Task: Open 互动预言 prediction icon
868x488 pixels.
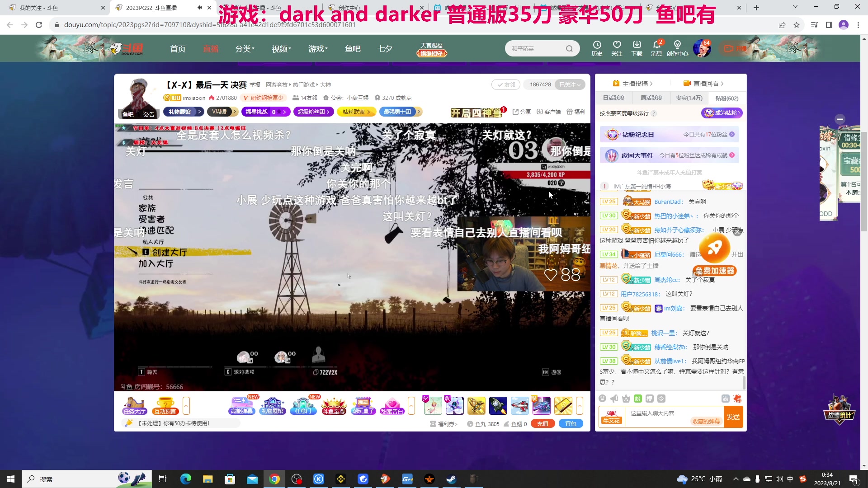Action: tap(165, 405)
